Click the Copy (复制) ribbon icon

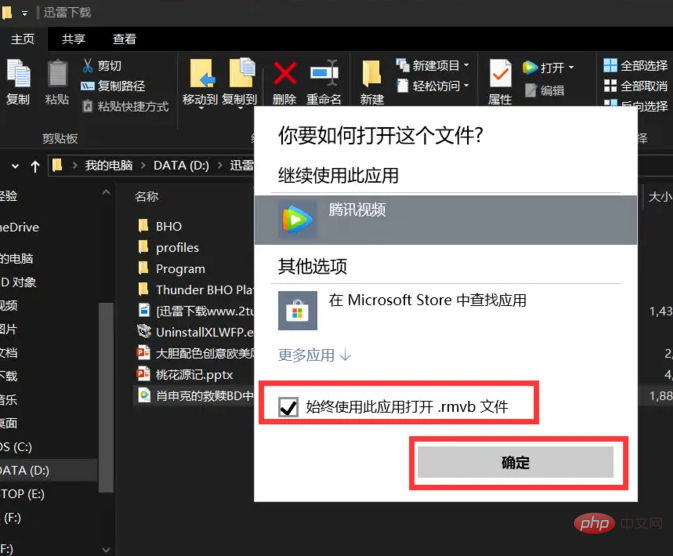pos(18,73)
